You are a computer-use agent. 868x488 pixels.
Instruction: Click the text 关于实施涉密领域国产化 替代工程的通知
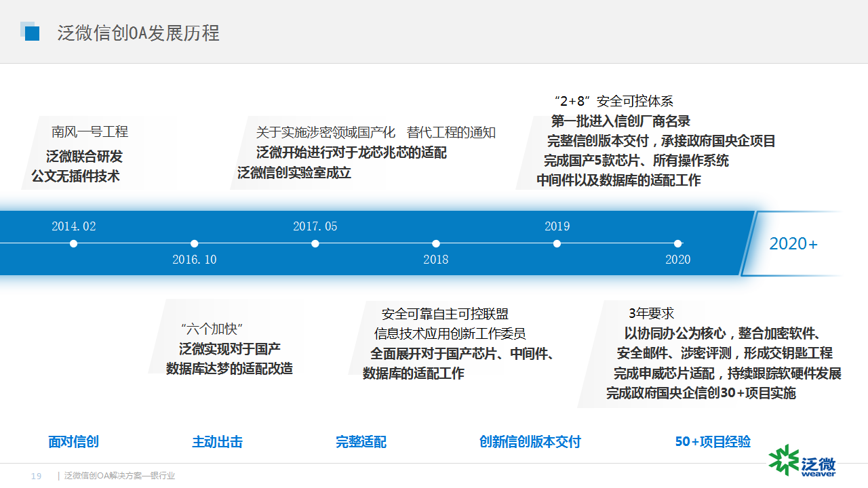[376, 132]
